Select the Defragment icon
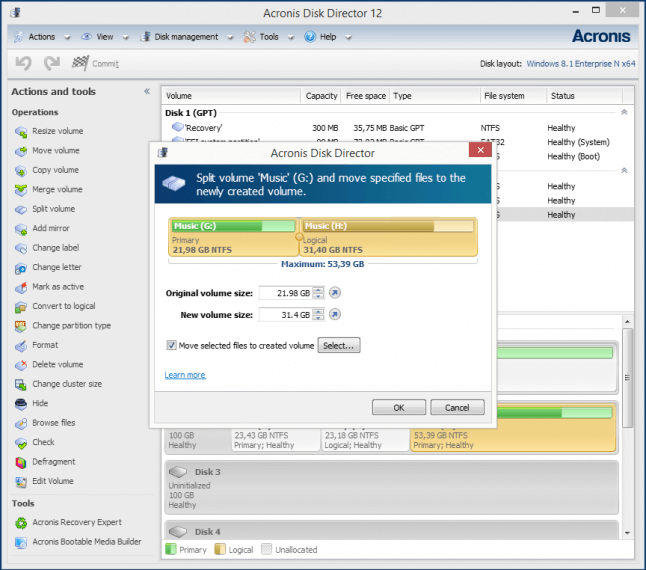The height and width of the screenshot is (570, 646). pyautogui.click(x=20, y=462)
